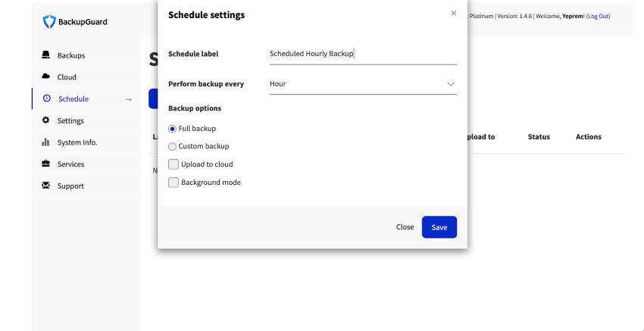
Task: Enable the Upload to cloud checkbox
Action: coord(174,164)
